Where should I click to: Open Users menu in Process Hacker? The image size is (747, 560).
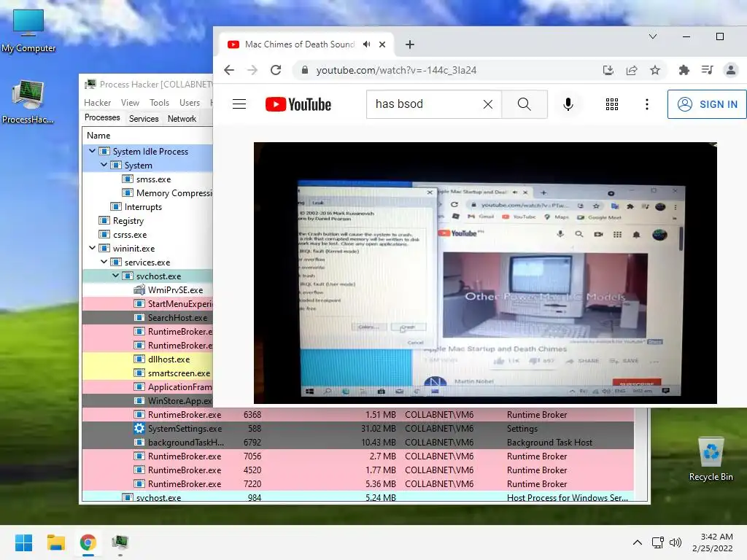pyautogui.click(x=190, y=102)
